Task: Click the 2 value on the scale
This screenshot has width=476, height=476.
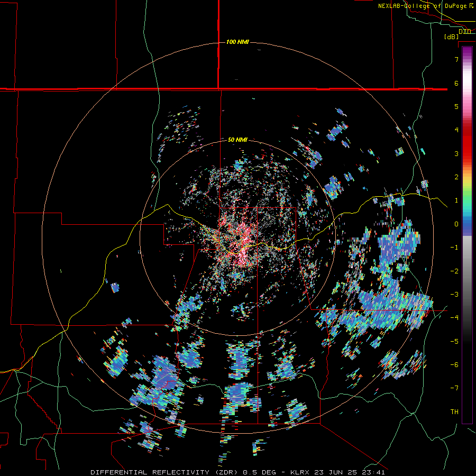Action: coord(456,177)
